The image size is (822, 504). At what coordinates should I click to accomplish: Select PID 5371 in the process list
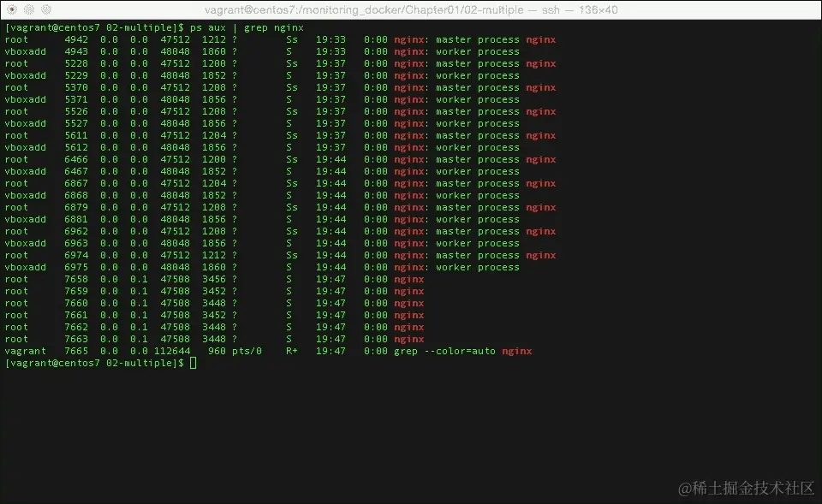(x=76, y=99)
